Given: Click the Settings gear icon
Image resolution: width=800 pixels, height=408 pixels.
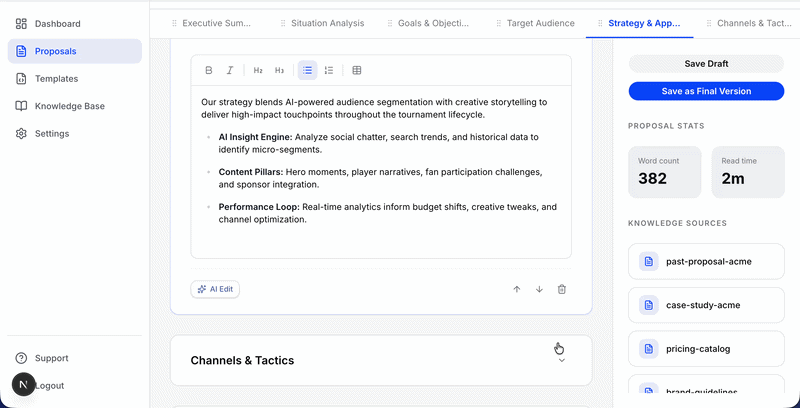Looking at the screenshot, I should tap(21, 134).
